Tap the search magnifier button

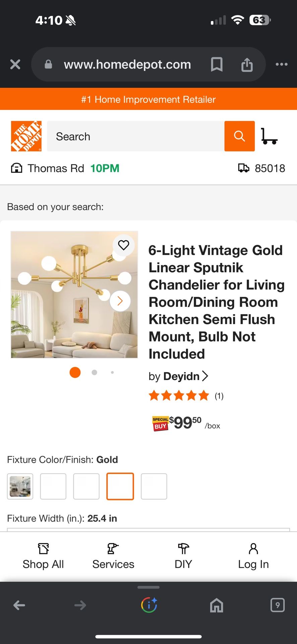239,136
